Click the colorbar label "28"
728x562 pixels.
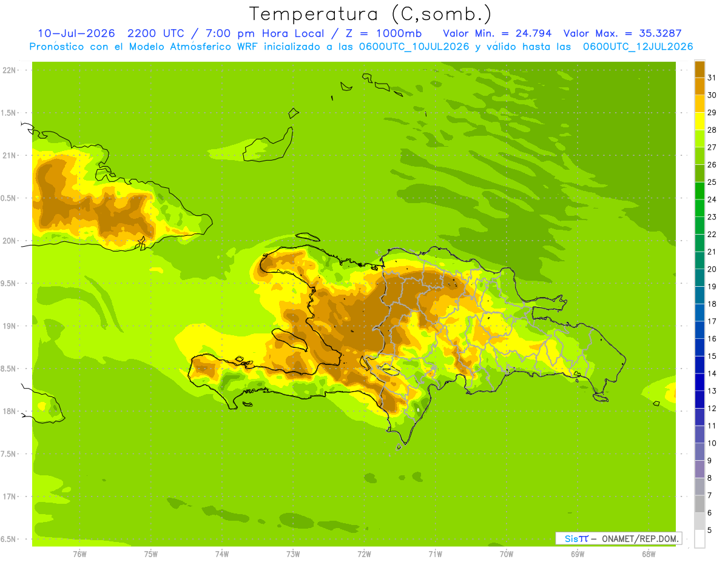[x=712, y=129]
